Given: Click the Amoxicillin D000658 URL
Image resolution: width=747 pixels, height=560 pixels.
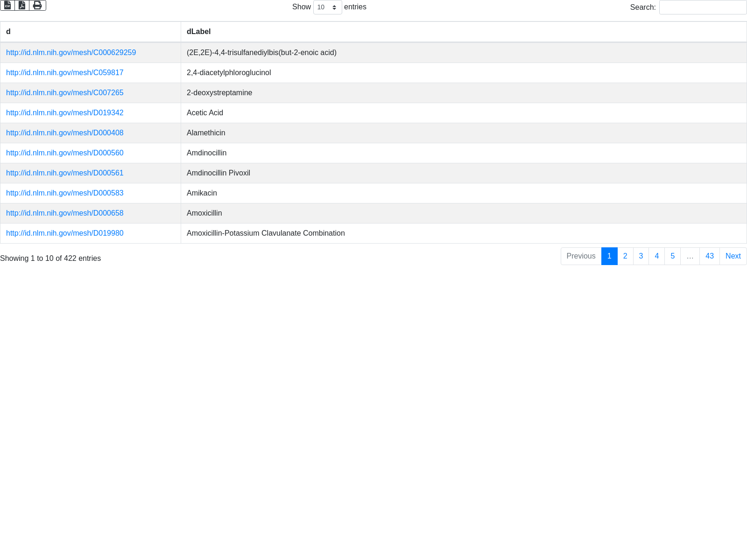Looking at the screenshot, I should pyautogui.click(x=65, y=213).
